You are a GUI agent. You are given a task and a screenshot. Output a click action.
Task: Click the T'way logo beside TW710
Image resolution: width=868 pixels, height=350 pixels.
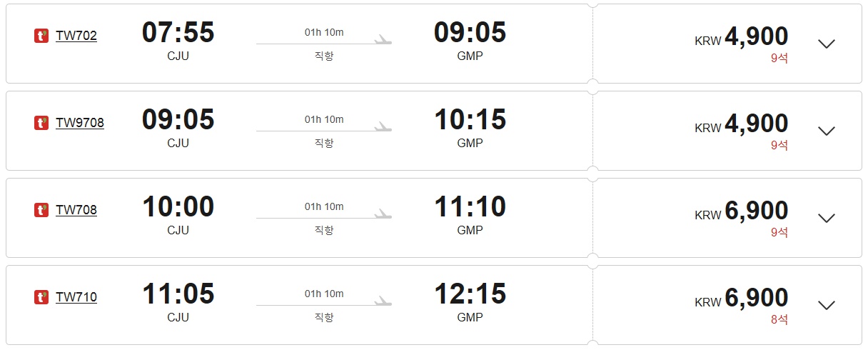(41, 297)
